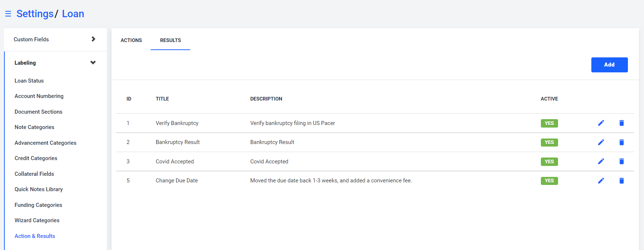Edit the Verify Bankruptcy row
Screen dimensions: 644x250
coord(601,123)
